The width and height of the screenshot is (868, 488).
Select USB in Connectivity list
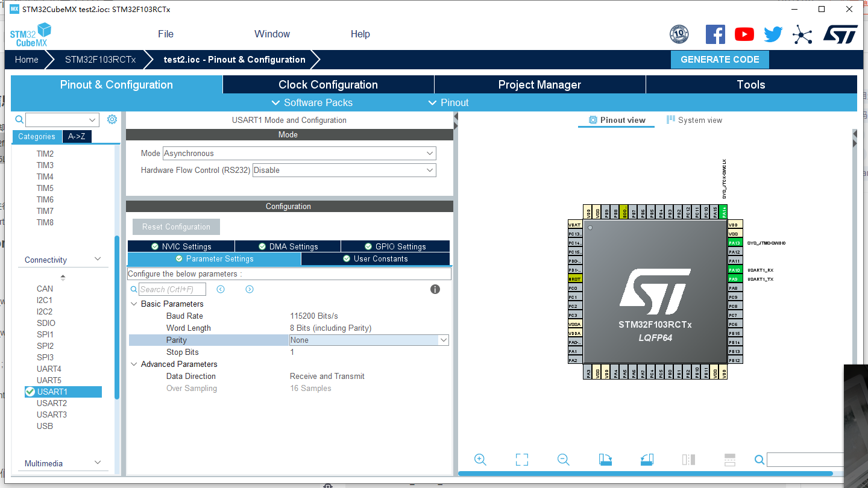click(45, 427)
